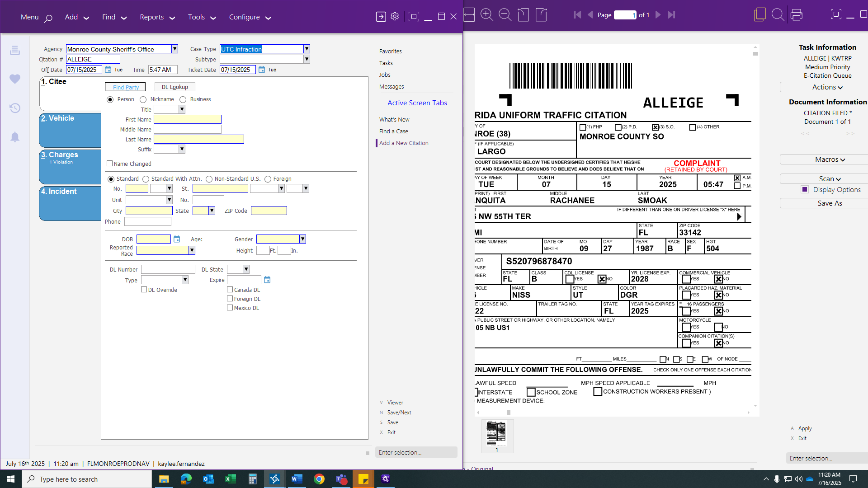The width and height of the screenshot is (868, 488).
Task: Open the settings gear icon
Action: pos(395,17)
